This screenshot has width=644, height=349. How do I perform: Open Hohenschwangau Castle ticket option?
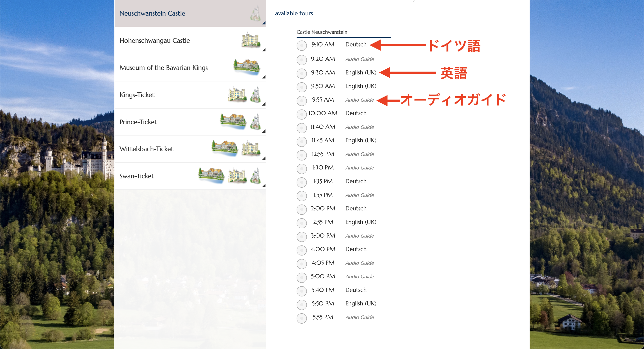(x=191, y=41)
